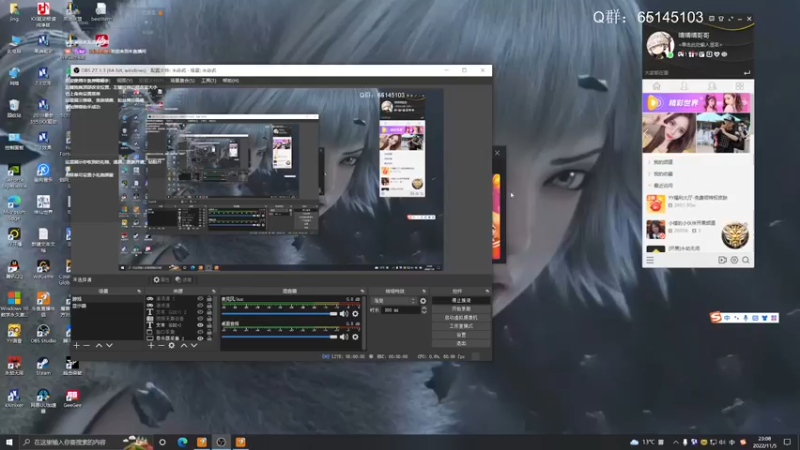Click 工作室模式 button in Controls
This screenshot has height=450, width=800.
point(461,326)
